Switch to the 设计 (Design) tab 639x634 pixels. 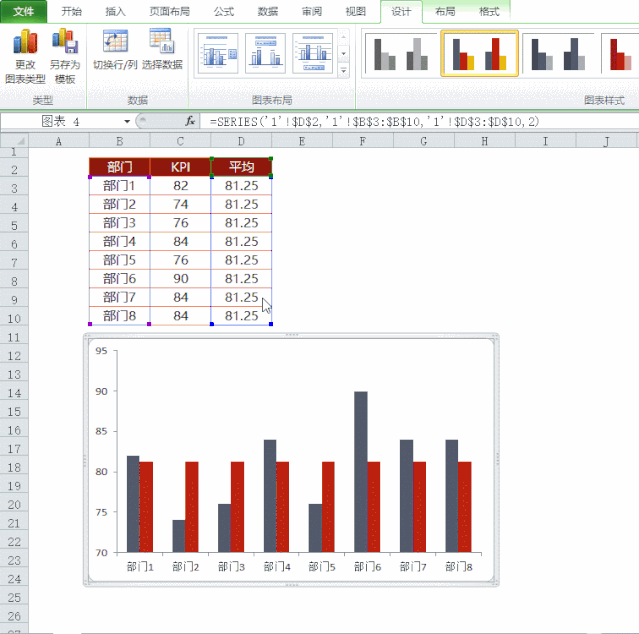click(401, 12)
